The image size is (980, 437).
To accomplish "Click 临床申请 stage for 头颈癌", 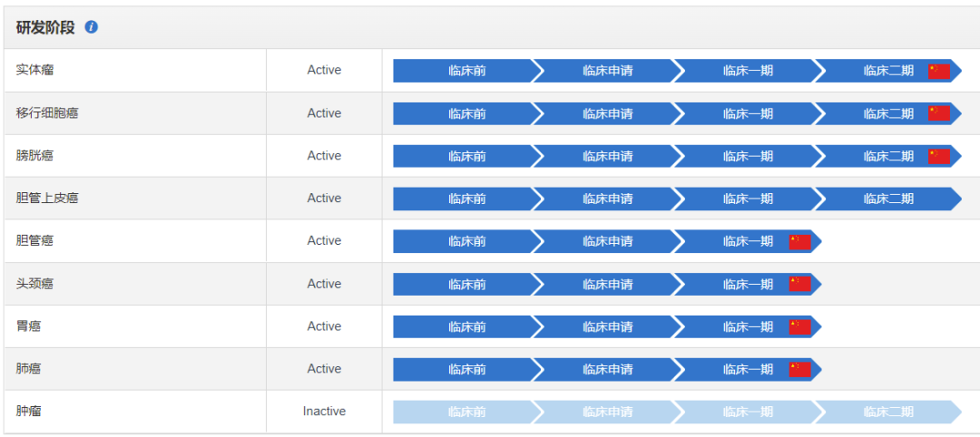I will [x=607, y=284].
